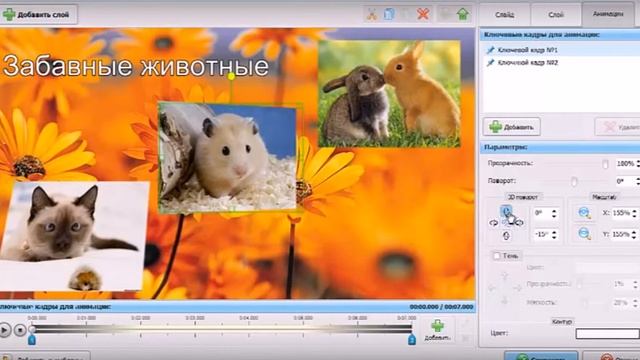Select the Забавные животные title text
The image size is (640, 360).
[136, 66]
